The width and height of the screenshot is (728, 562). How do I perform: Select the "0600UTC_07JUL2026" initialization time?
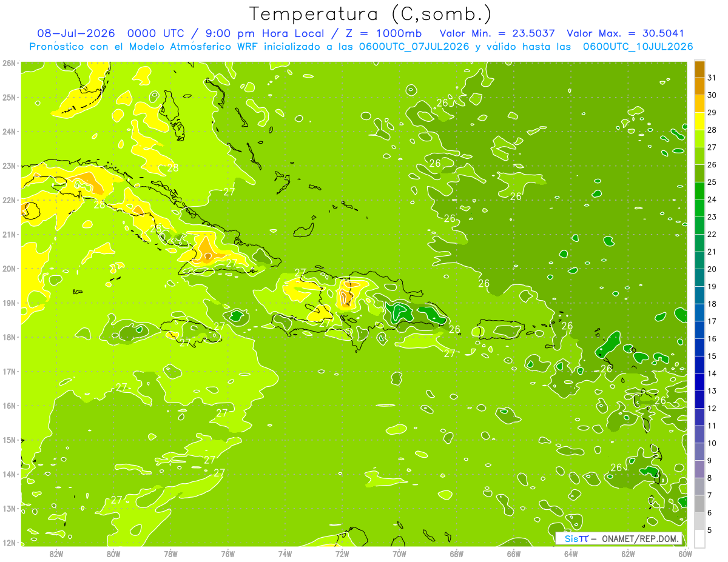point(414,47)
